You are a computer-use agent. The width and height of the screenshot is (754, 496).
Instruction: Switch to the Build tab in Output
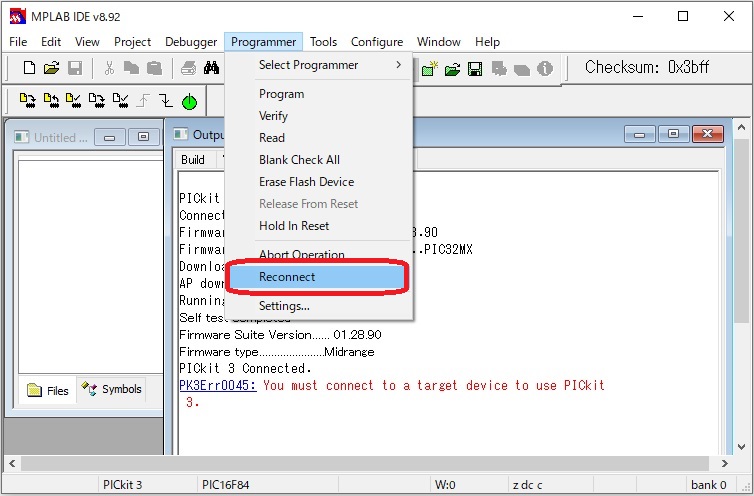click(193, 160)
